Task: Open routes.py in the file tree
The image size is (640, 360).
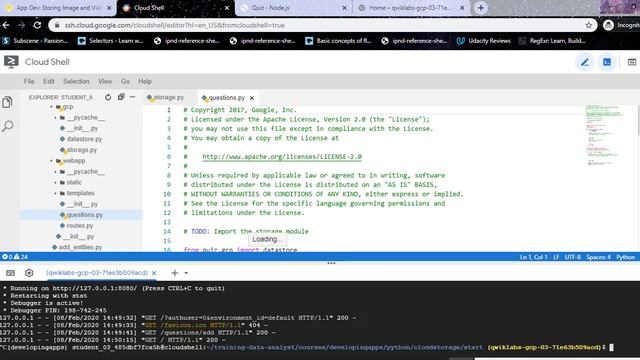Action: [80, 226]
